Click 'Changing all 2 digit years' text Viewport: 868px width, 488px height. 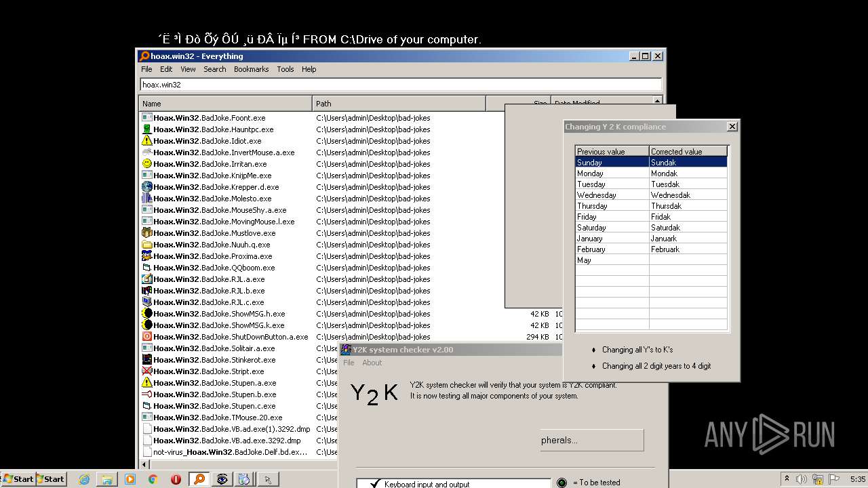[x=656, y=366]
